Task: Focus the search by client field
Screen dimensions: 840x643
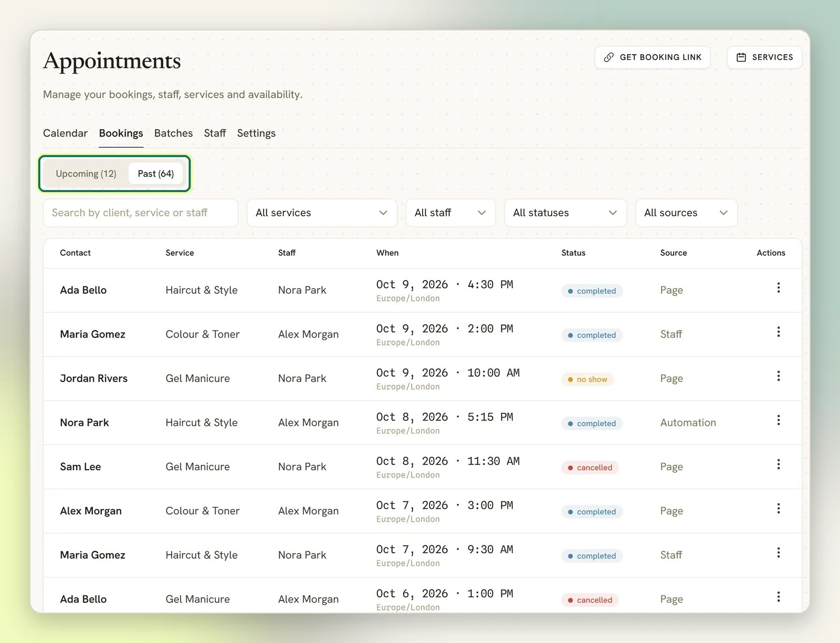Action: (x=141, y=213)
